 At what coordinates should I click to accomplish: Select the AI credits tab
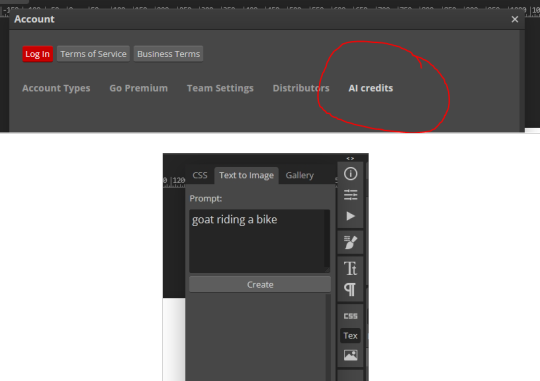tap(371, 88)
